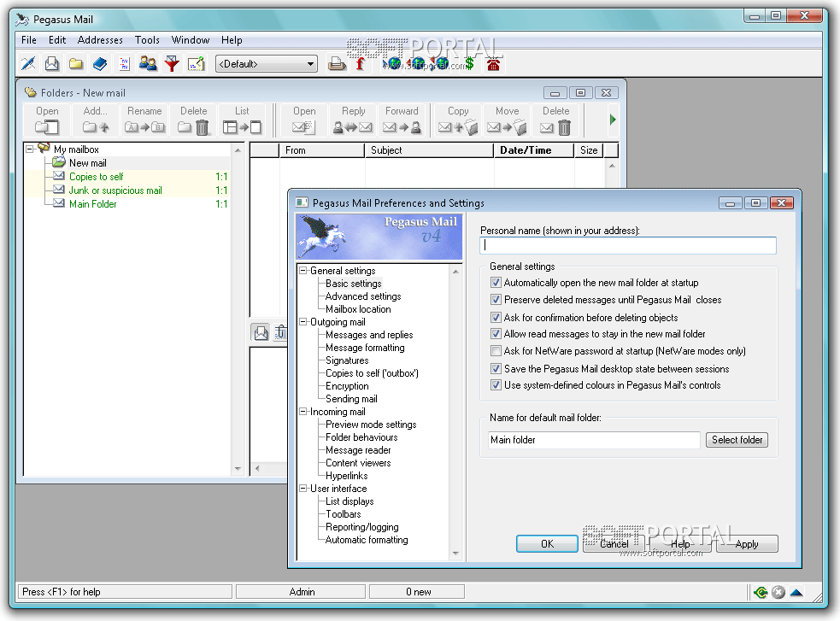Open the Edit menu
The height and width of the screenshot is (621, 840).
click(57, 40)
